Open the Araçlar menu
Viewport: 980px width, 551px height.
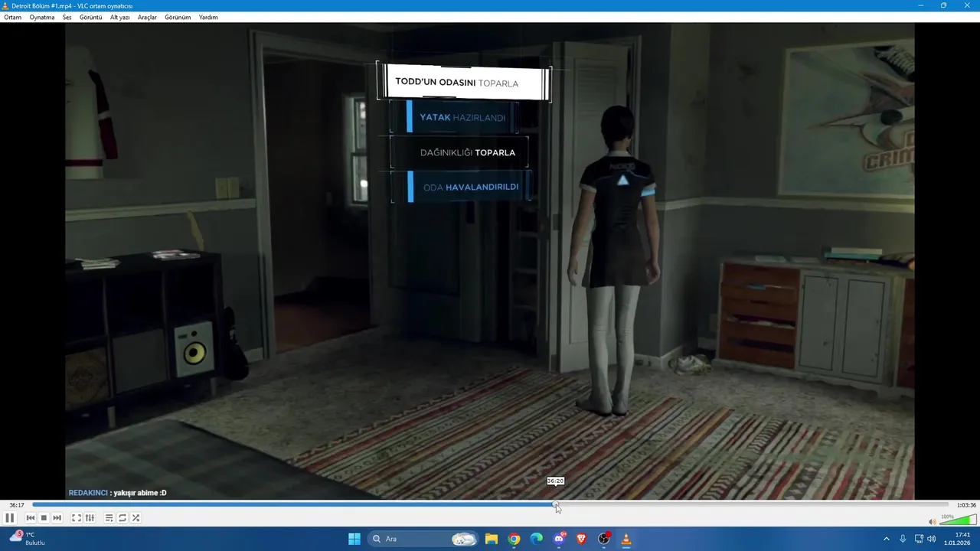coord(147,17)
